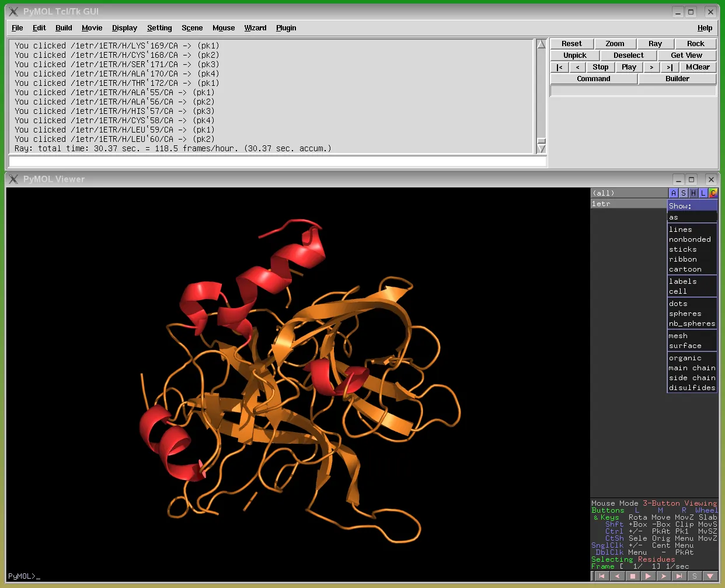Viewport: 725px width, 588px height.
Task: Click the command input field below log
Action: tap(277, 161)
